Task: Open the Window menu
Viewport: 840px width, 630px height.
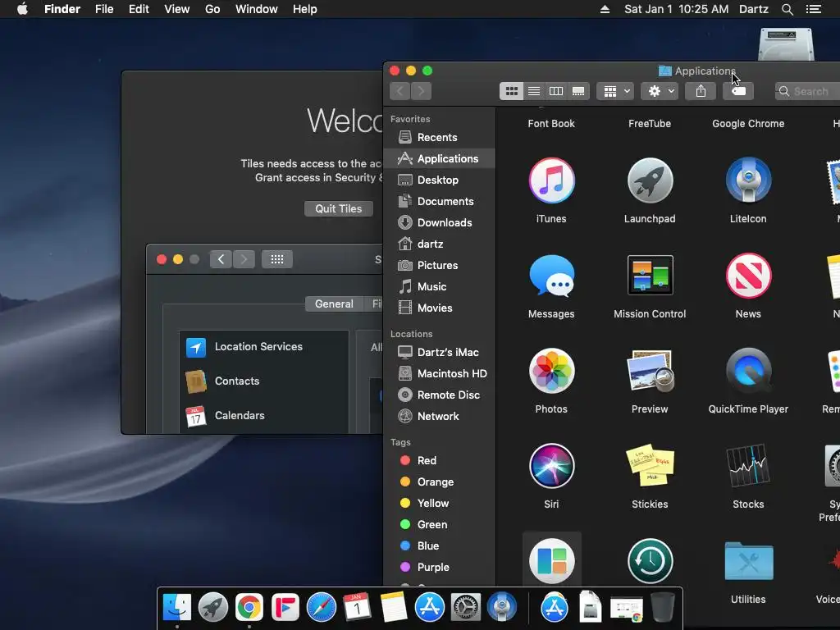Action: point(257,9)
